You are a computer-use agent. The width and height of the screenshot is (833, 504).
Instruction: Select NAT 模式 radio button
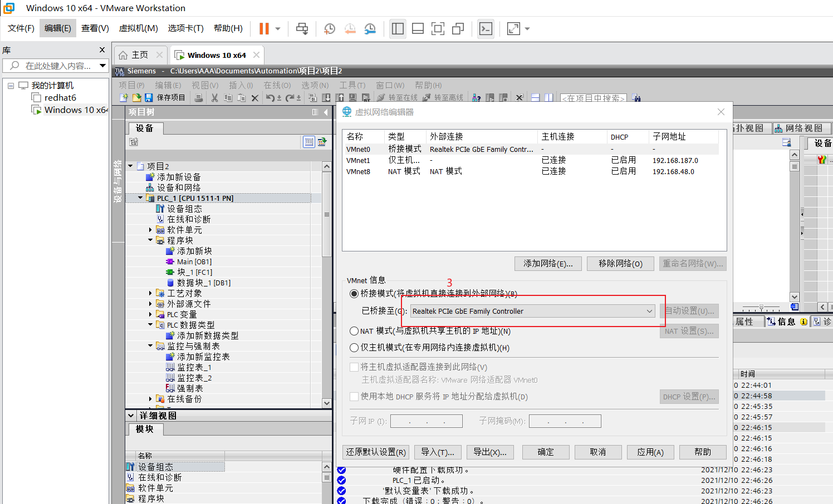click(354, 331)
